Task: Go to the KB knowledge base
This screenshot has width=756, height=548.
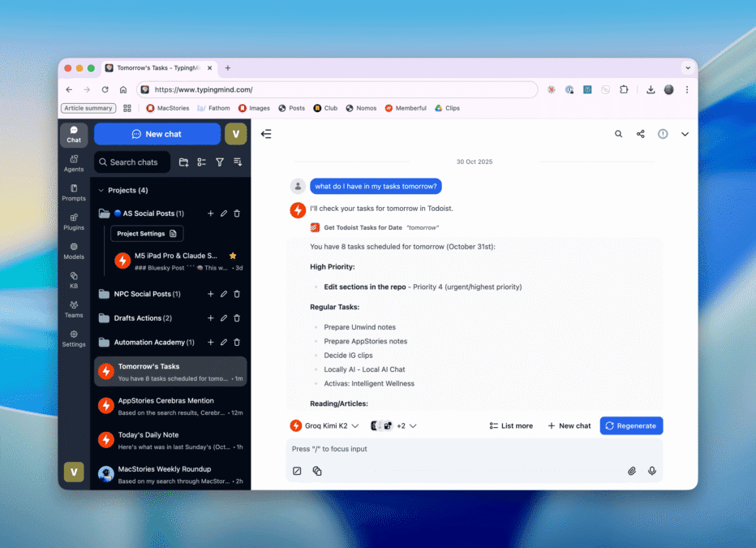Action: (74, 279)
